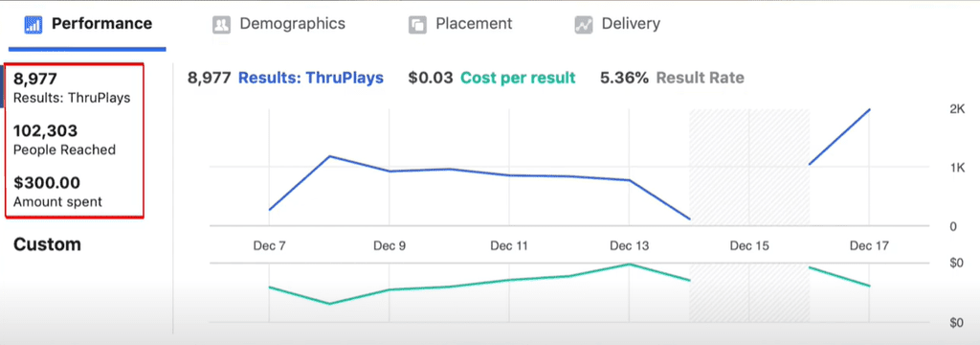This screenshot has height=345, width=980.
Task: Click the blue line's Dec 17 peak point
Action: 869,109
